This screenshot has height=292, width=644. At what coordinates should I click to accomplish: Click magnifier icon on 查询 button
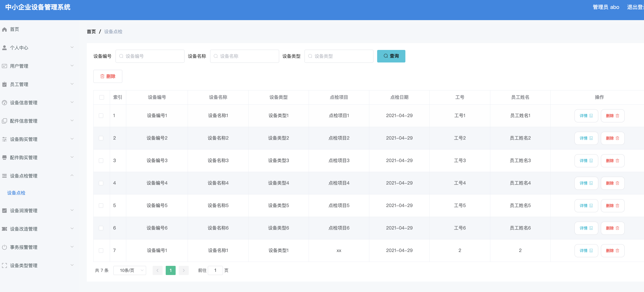point(386,56)
